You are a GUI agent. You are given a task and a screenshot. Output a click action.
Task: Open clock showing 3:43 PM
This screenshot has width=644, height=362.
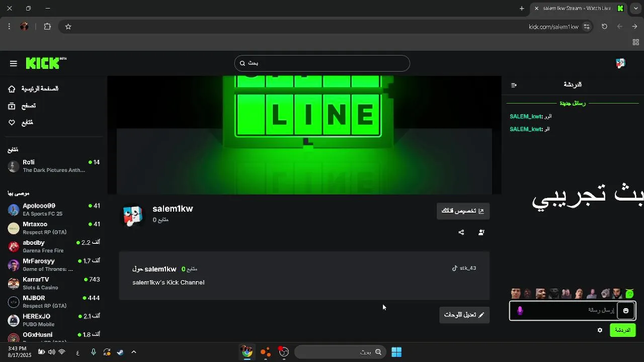pos(20,351)
